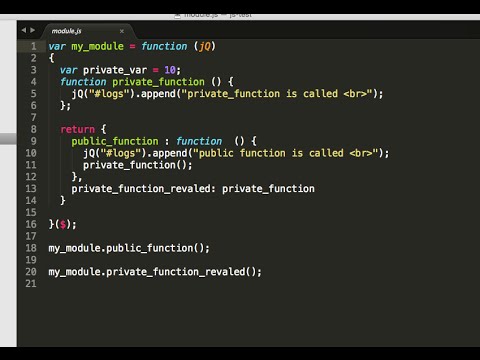Click 'my_module.private_function_revaled();' on line 20

(x=155, y=272)
